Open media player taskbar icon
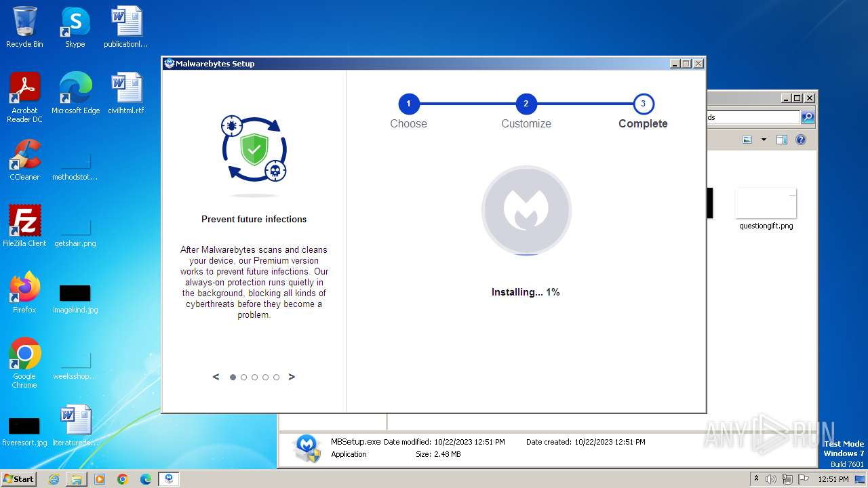Screen dimensions: 868x488 pyautogui.click(x=100, y=479)
